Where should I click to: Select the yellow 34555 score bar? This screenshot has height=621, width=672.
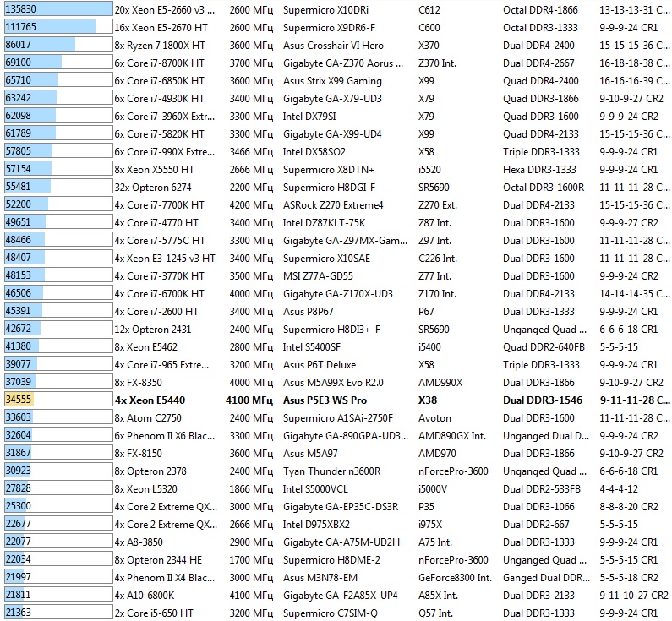[x=58, y=399]
